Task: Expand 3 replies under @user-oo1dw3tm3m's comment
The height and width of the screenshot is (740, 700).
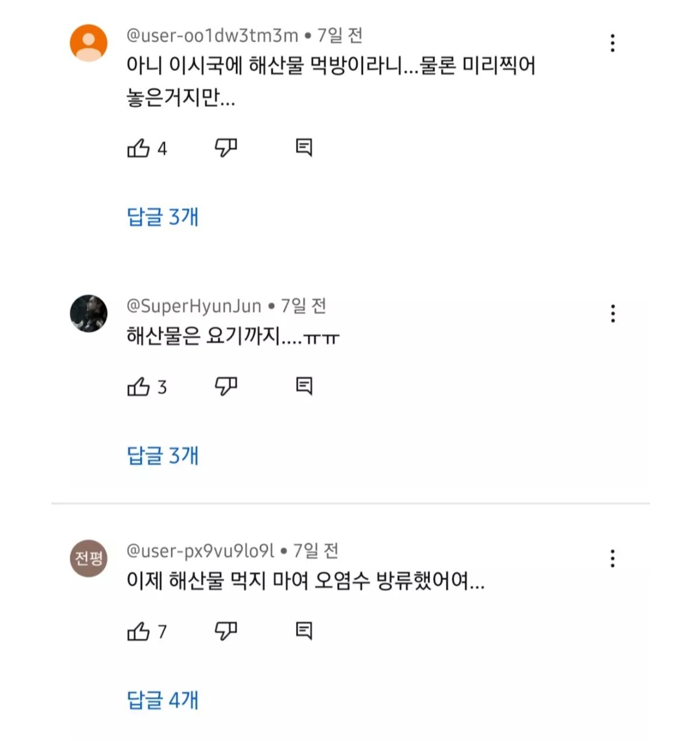Action: [163, 217]
